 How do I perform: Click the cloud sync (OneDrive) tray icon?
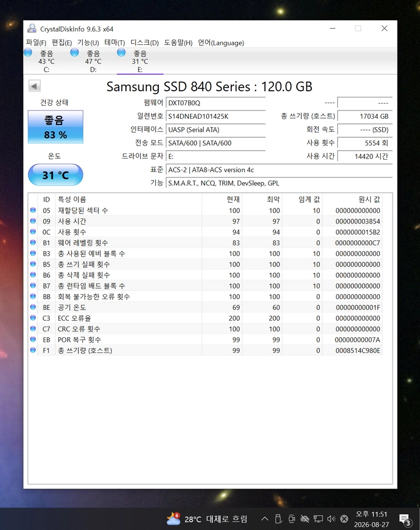pyautogui.click(x=305, y=519)
